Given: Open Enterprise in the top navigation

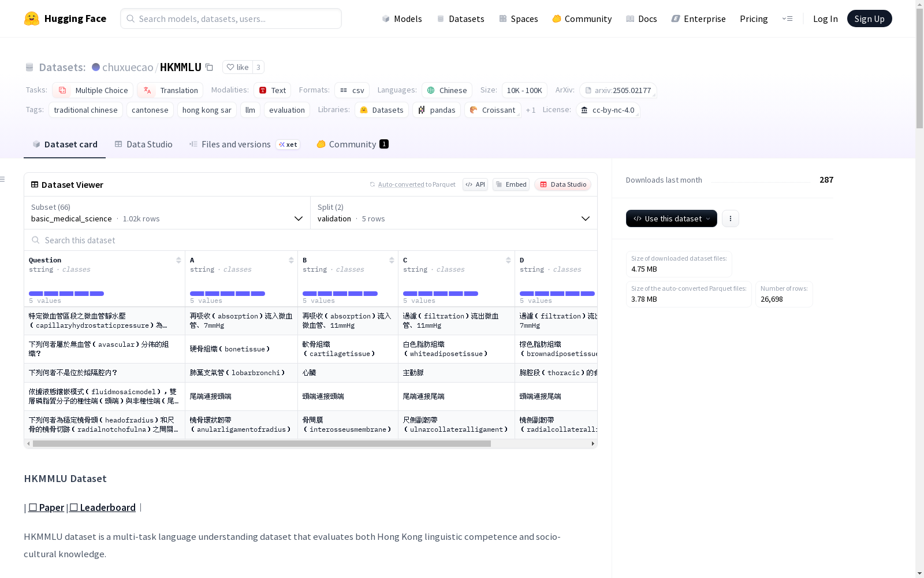Looking at the screenshot, I should 699,18.
